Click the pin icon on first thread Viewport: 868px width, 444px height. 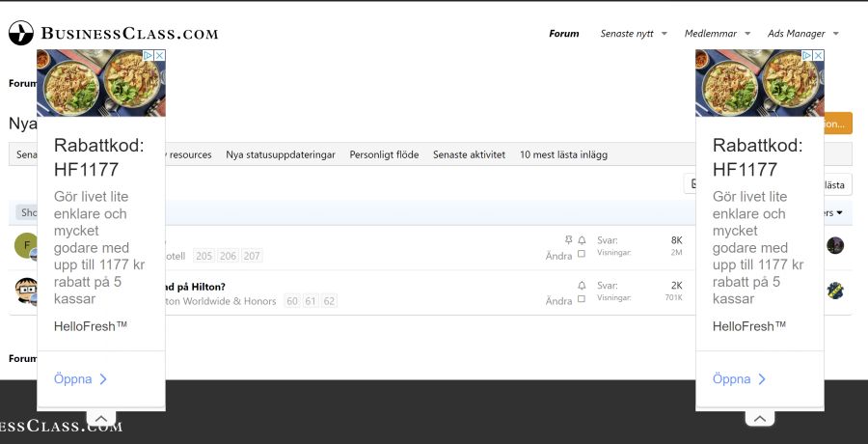pos(568,239)
